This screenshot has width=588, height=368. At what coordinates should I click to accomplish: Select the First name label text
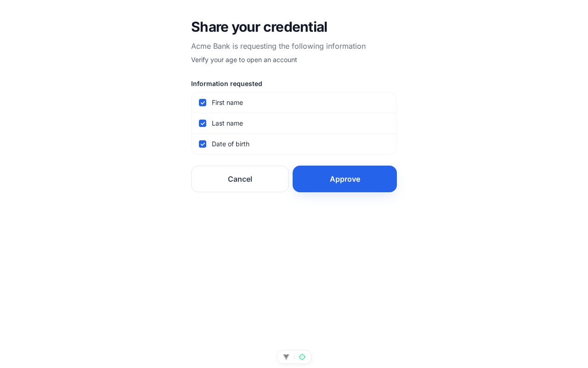coord(227,103)
